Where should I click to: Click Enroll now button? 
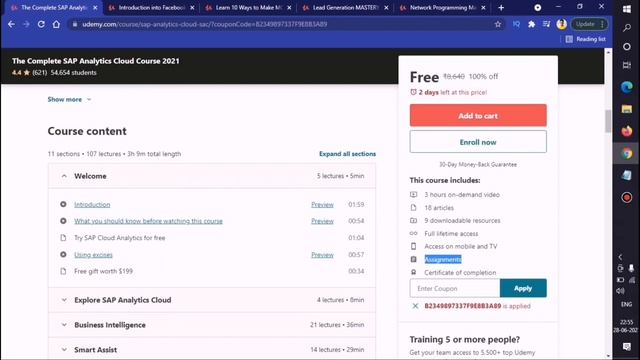pos(478,142)
